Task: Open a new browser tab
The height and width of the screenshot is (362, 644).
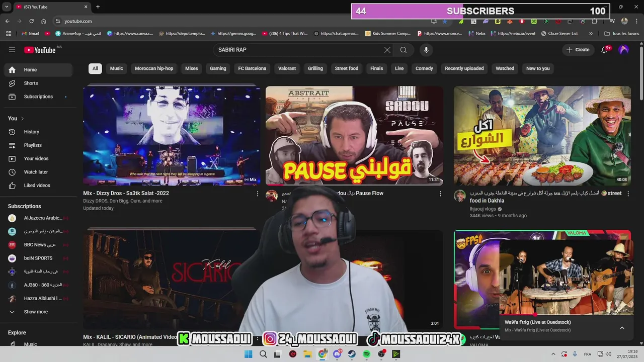Action: 98,7
